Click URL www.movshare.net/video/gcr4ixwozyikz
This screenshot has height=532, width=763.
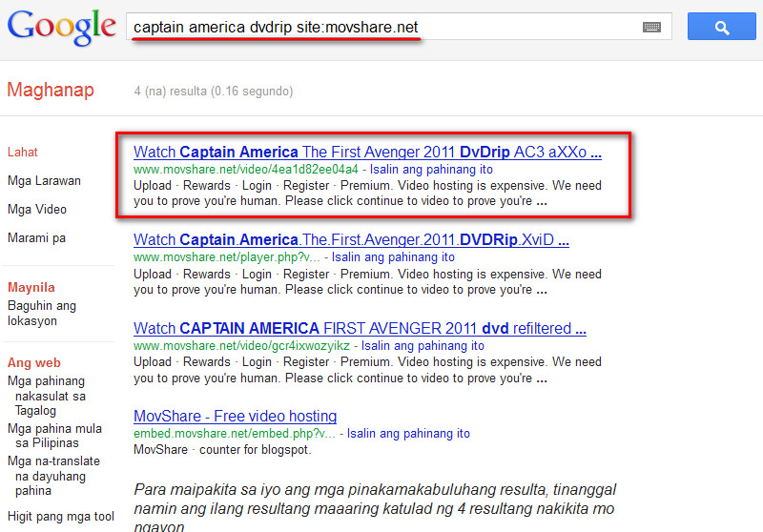(241, 346)
